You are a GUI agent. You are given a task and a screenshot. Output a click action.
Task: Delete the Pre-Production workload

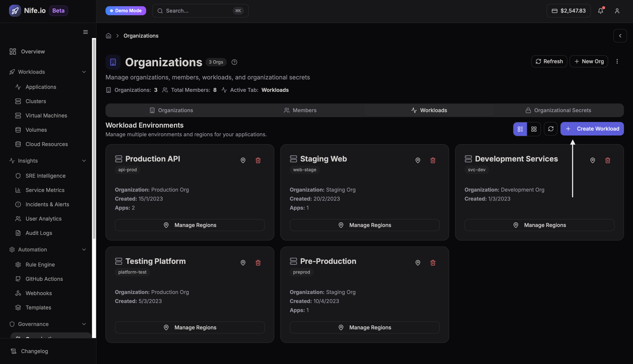[x=433, y=263]
